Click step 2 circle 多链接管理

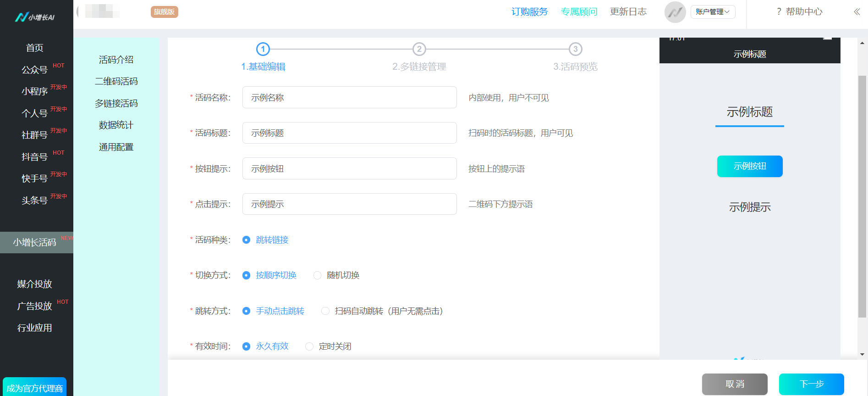coord(419,49)
